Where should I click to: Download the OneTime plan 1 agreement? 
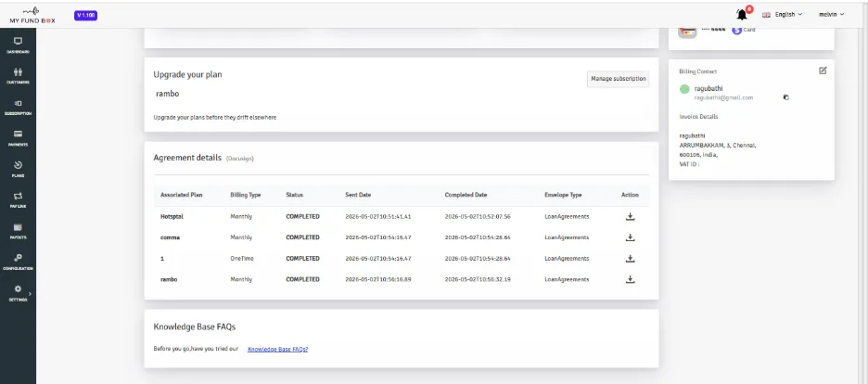point(630,259)
